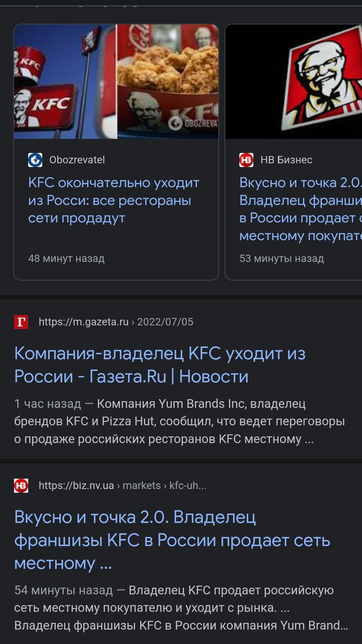The image size is (362, 644).
Task: Open 'Вкусно и точка 2.0. Владелец франшизы' search result
Action: pyautogui.click(x=172, y=540)
